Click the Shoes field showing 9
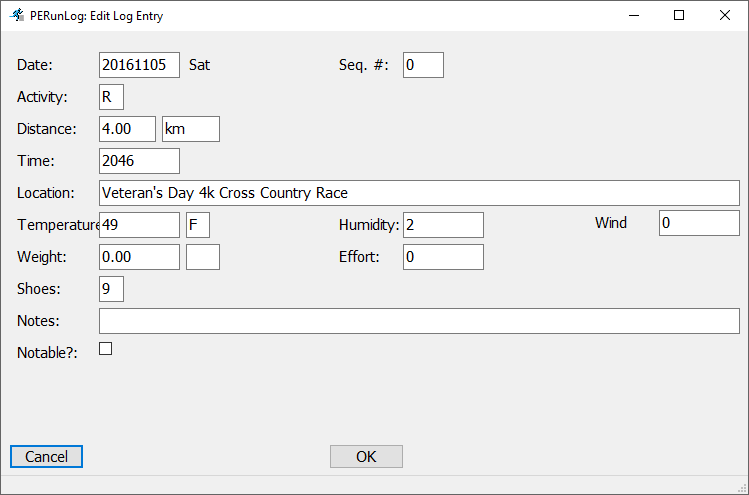This screenshot has height=495, width=749. tap(111, 289)
